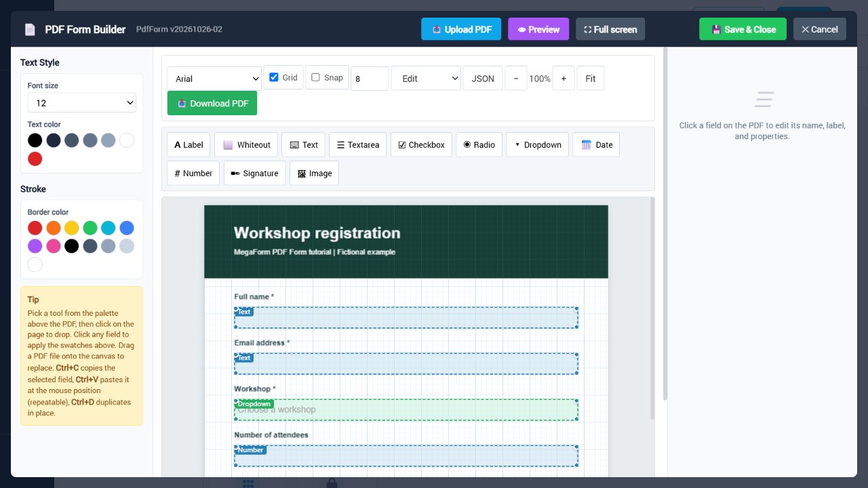Select the Signature field tool

pos(254,173)
